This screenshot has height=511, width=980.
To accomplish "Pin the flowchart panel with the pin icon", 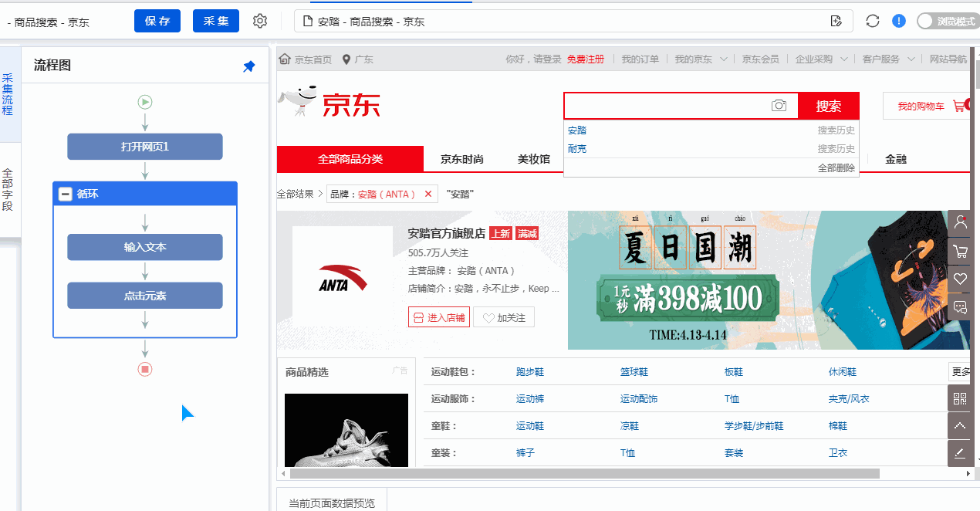I will click(248, 67).
